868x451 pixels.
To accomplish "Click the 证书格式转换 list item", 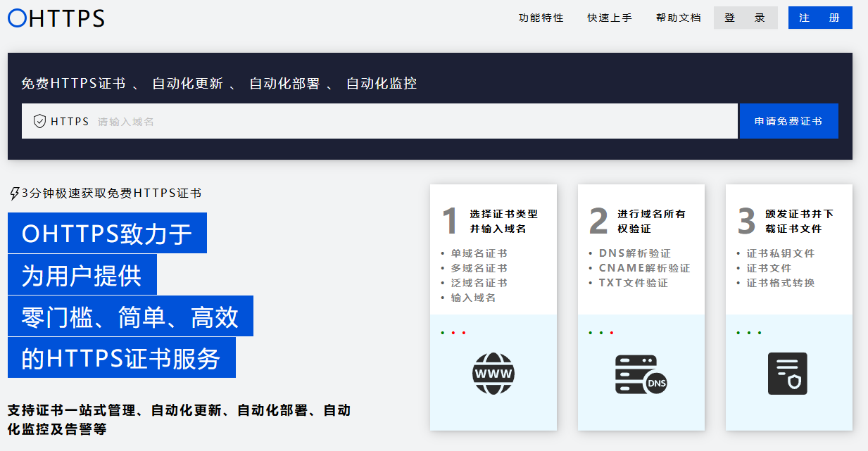I will [780, 283].
